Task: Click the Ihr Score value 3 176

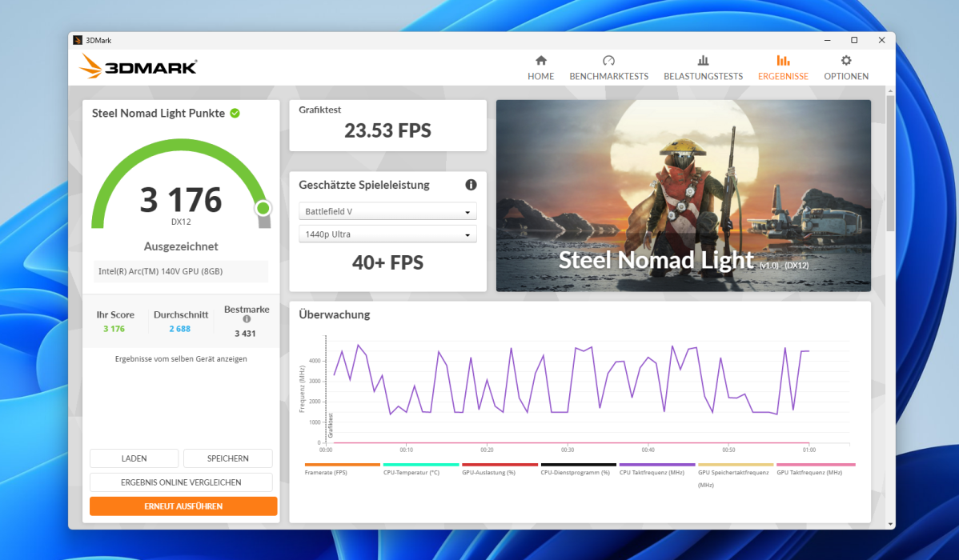Action: [x=114, y=329]
